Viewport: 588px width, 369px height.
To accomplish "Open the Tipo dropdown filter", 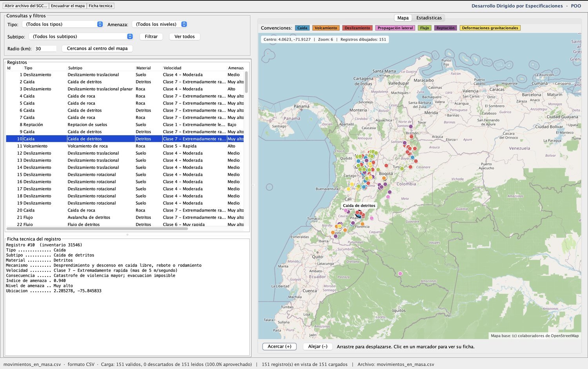I will pos(62,24).
